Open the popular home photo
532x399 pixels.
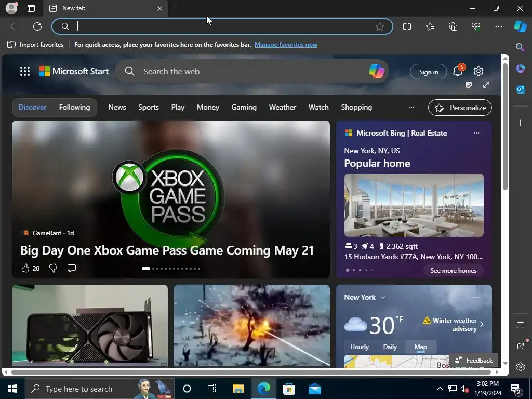pos(414,205)
